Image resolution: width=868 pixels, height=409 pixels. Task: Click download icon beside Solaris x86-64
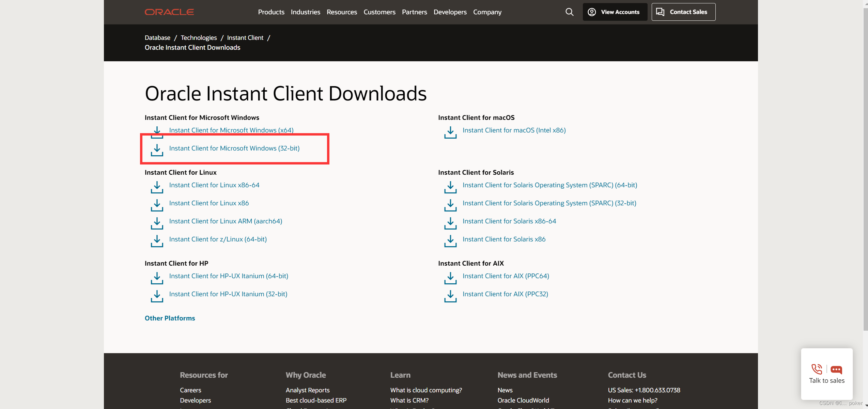click(450, 223)
